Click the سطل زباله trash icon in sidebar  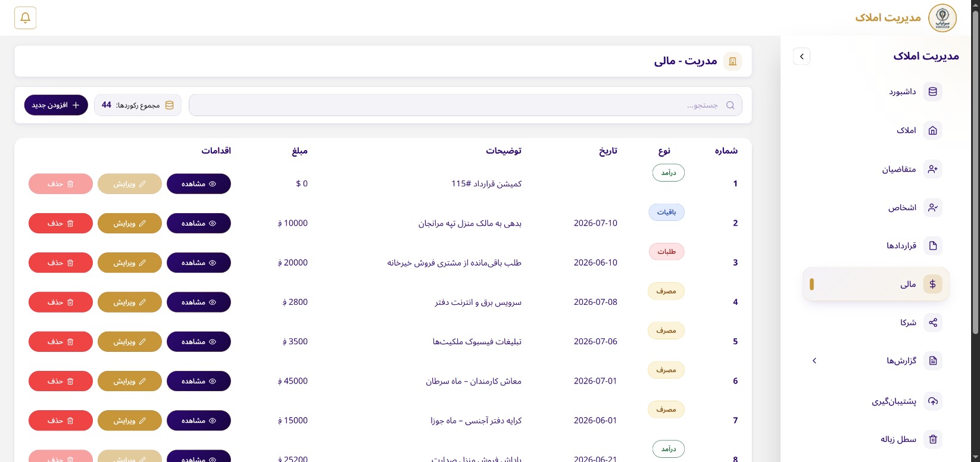coord(933,439)
